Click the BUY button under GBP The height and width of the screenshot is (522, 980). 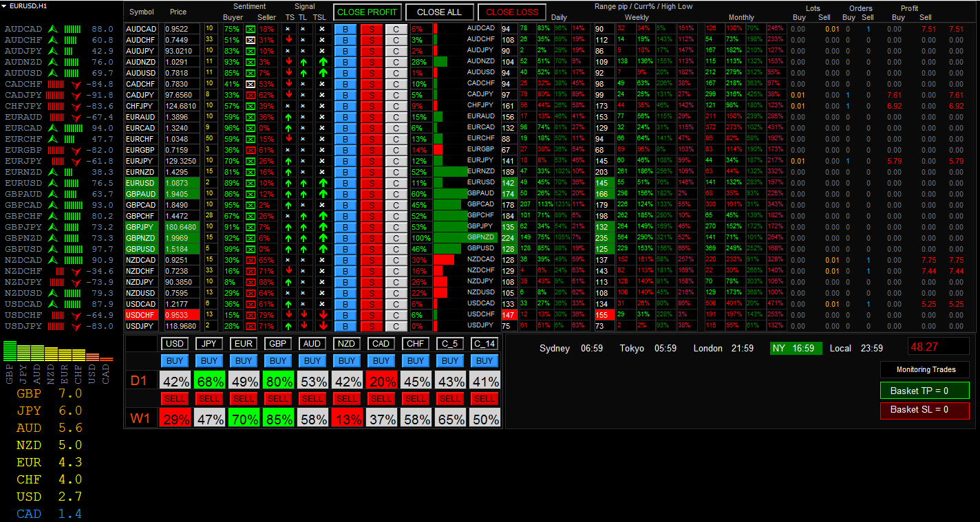[x=278, y=360]
